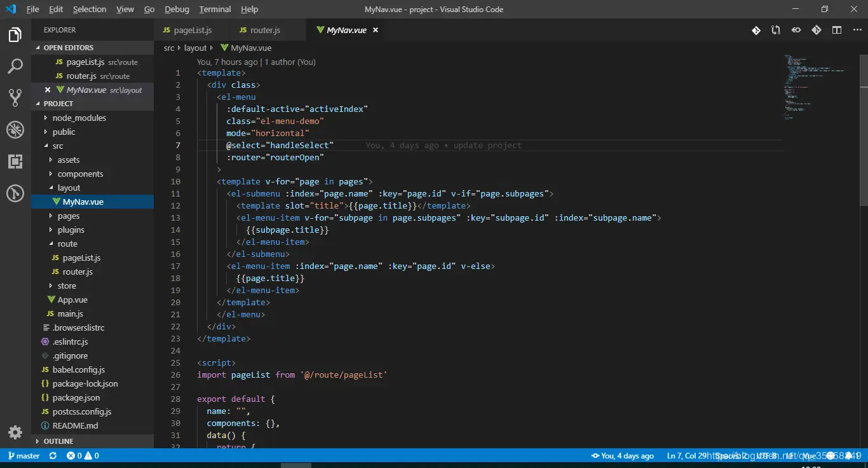Screen dimensions: 868x468
Task: Open the Debug view icon
Action: click(15, 130)
